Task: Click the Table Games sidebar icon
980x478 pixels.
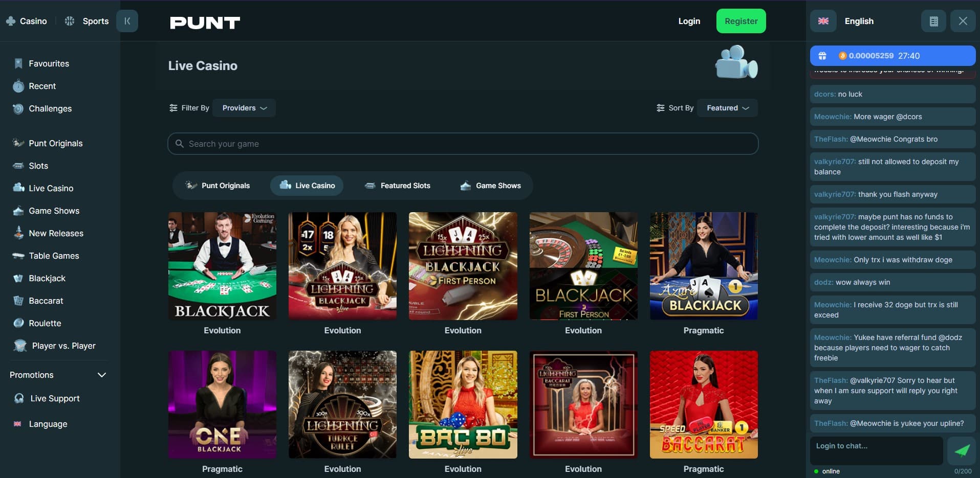Action: point(18,256)
